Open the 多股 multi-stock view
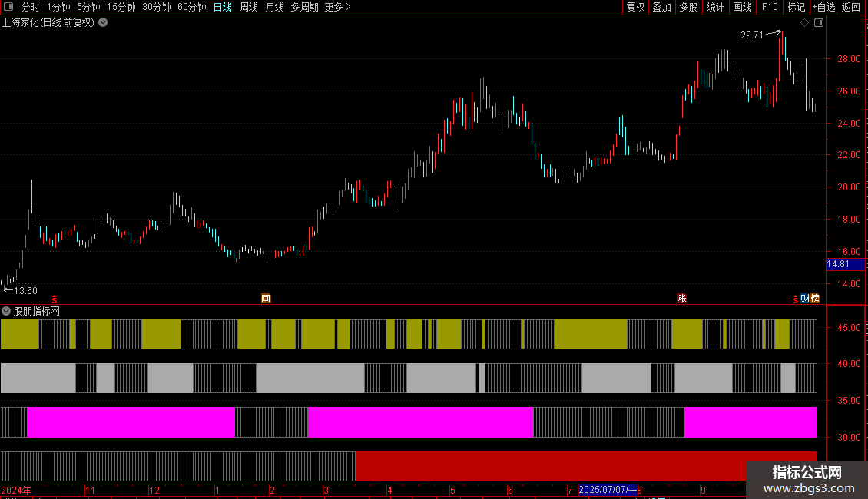 tap(689, 7)
